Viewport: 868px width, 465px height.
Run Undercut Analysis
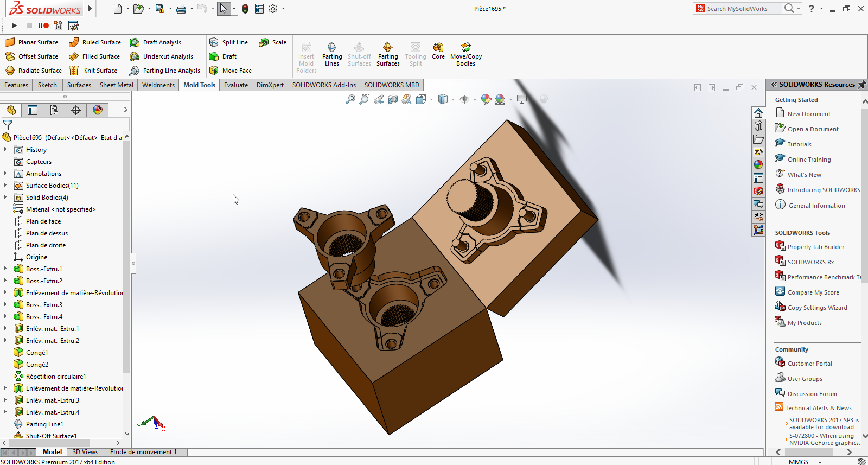pyautogui.click(x=161, y=56)
